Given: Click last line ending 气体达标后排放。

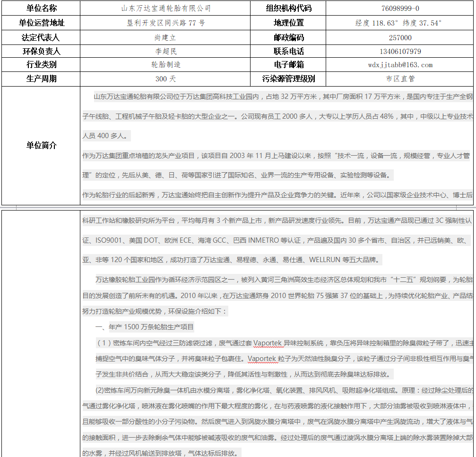Looking at the screenshot, I should [x=162, y=453].
